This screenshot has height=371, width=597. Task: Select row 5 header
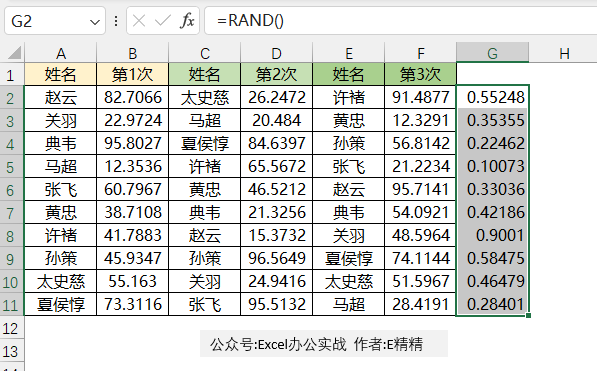point(12,166)
